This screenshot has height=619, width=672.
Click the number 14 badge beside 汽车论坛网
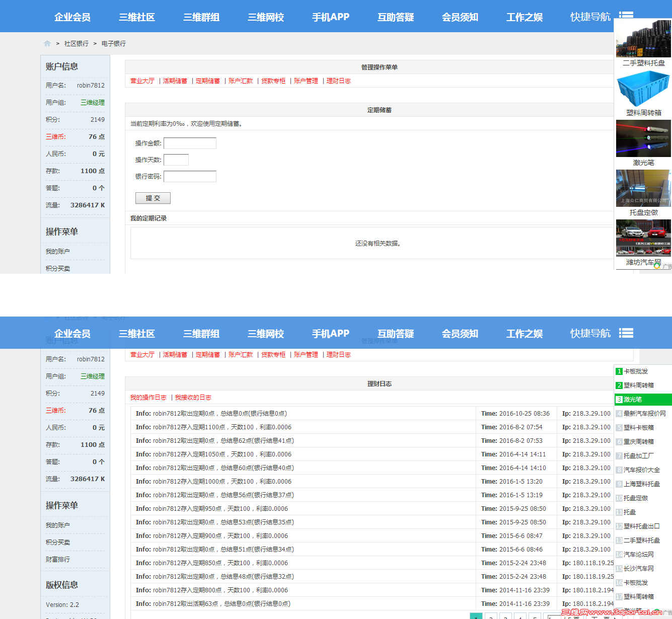point(619,555)
